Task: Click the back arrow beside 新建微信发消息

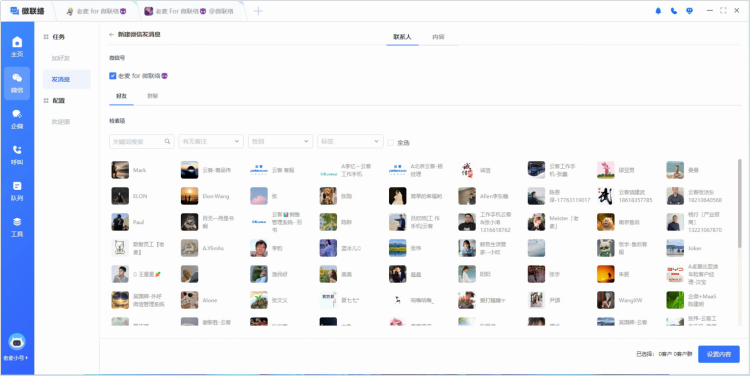Action: tap(111, 34)
